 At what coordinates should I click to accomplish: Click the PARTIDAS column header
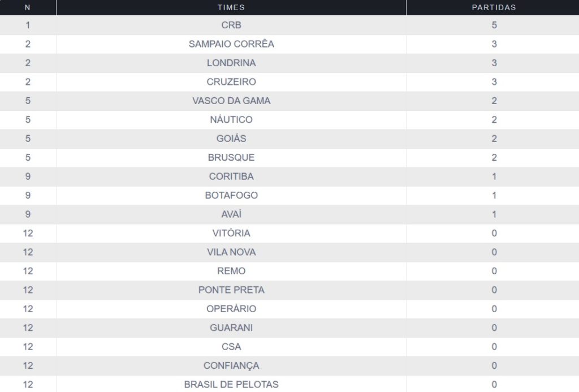[x=494, y=7]
